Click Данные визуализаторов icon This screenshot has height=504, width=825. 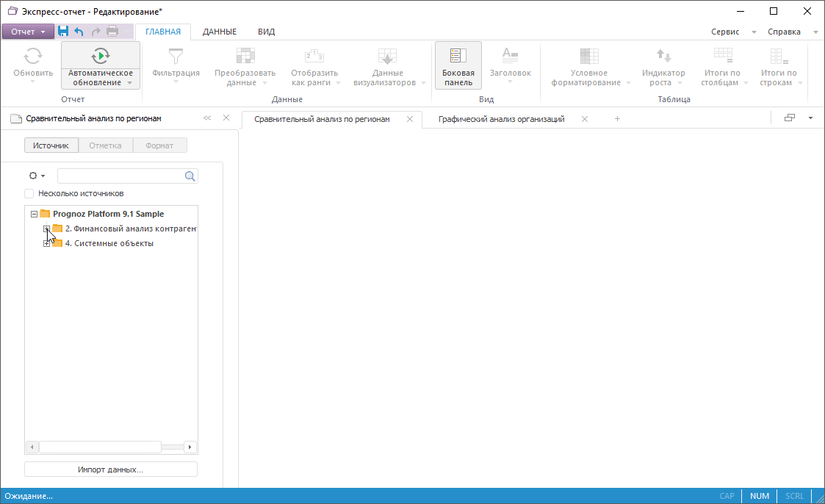[x=387, y=57]
